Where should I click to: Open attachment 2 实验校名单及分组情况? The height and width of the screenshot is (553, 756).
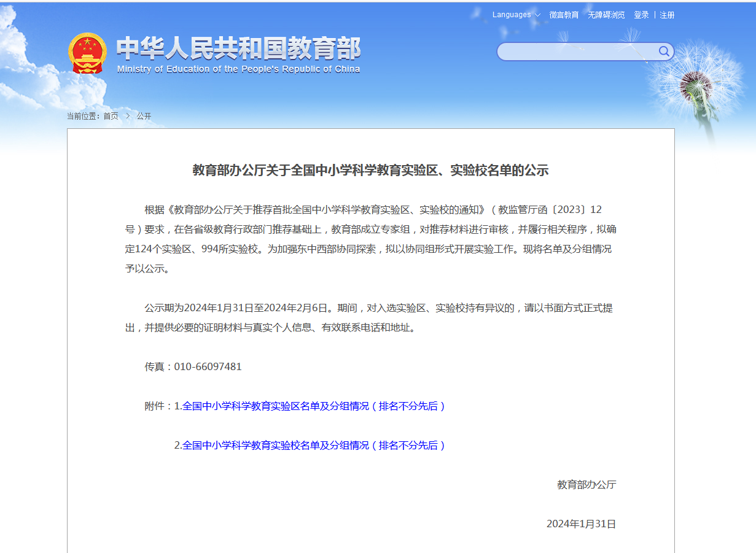313,446
